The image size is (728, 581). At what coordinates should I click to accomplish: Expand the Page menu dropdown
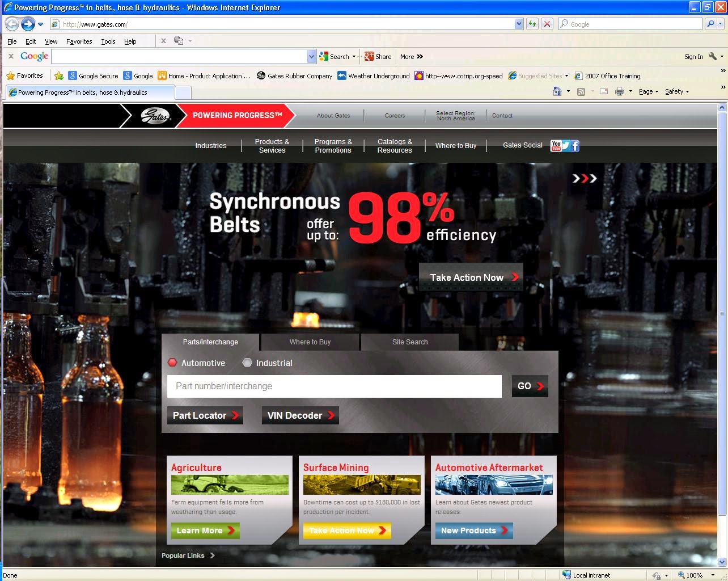pos(649,91)
